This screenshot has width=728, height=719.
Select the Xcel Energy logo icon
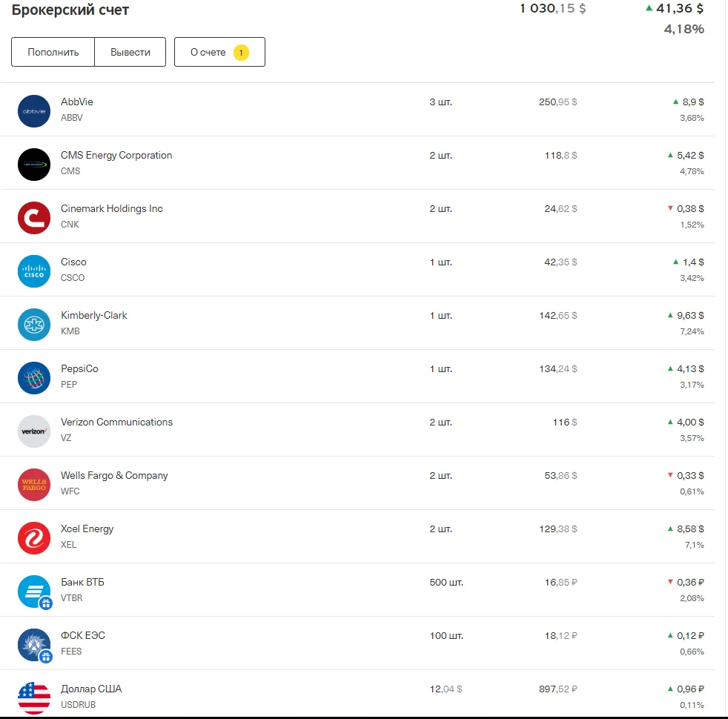click(33, 537)
